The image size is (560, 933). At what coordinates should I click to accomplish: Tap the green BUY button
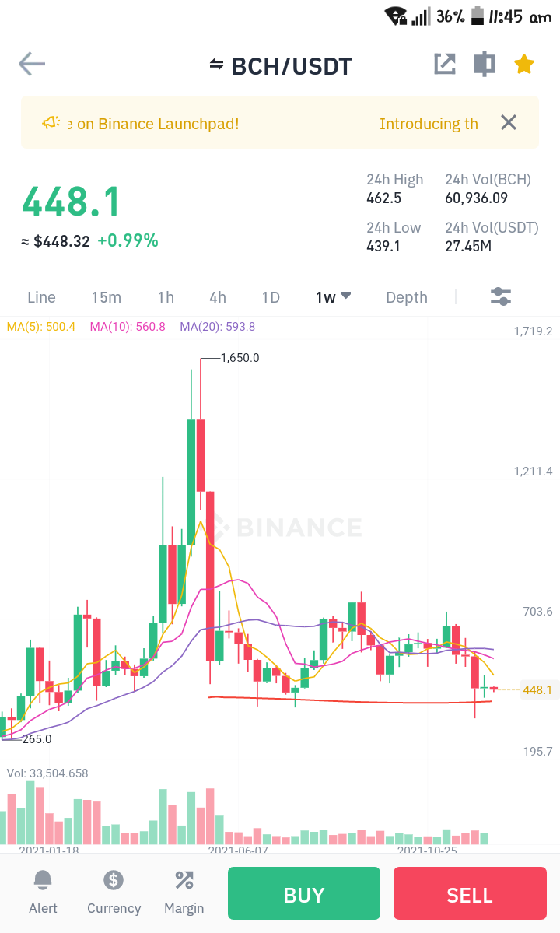point(304,893)
